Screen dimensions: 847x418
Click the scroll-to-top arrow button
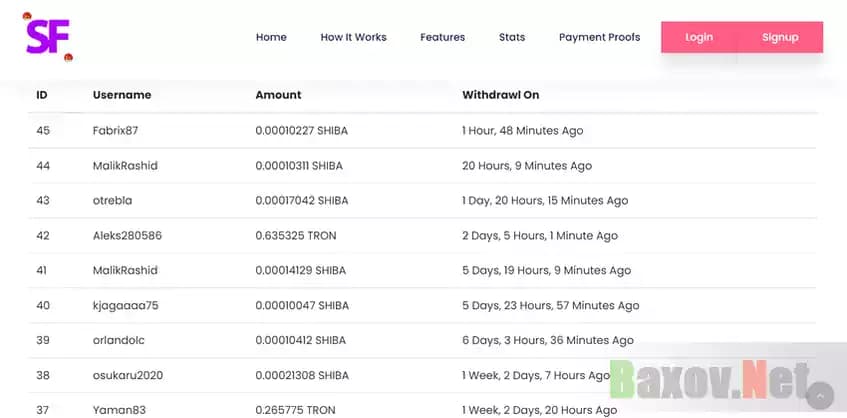tap(819, 395)
